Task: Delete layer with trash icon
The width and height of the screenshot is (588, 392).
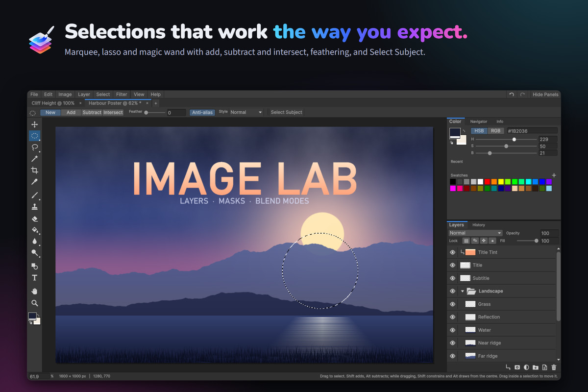Action: tap(554, 367)
